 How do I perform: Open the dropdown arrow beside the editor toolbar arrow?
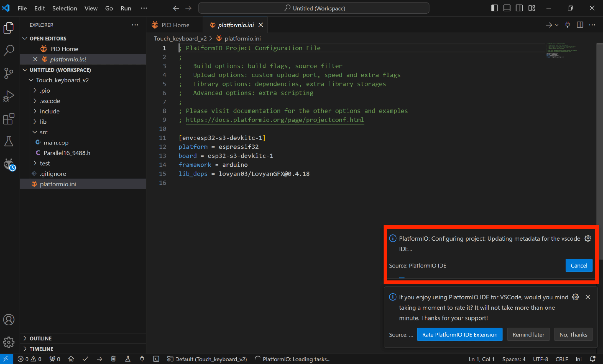coord(556,25)
